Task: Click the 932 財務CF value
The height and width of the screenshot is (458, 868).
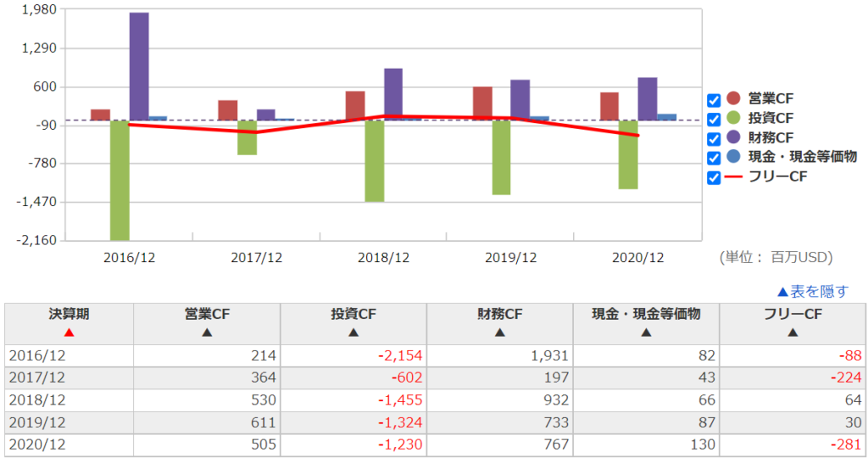Action: pos(556,399)
